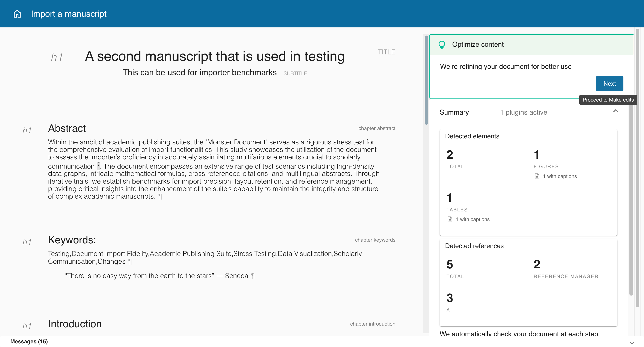The height and width of the screenshot is (347, 644).
Task: Select the h1 marker beside the Introduction heading
Action: pyautogui.click(x=27, y=325)
